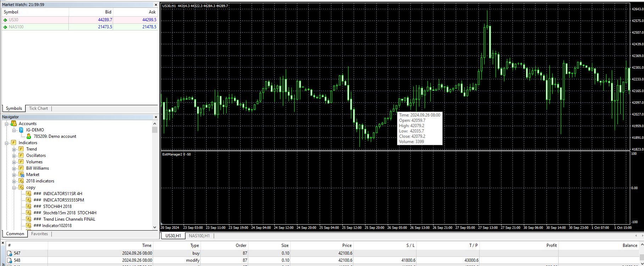Click the Navigator scrollbar thumb
This screenshot has height=266, width=644.
[x=155, y=130]
